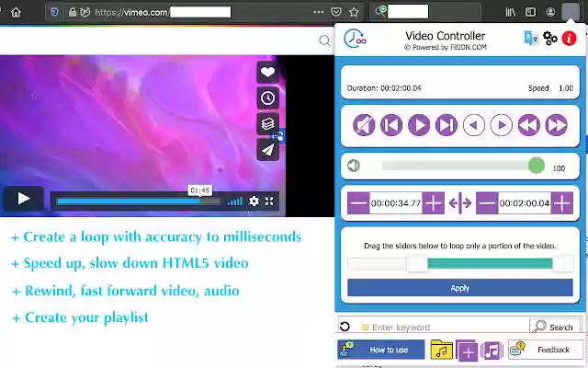Click the Firefox home icon
Image resolution: width=588 pixels, height=368 pixels.
pos(16,12)
